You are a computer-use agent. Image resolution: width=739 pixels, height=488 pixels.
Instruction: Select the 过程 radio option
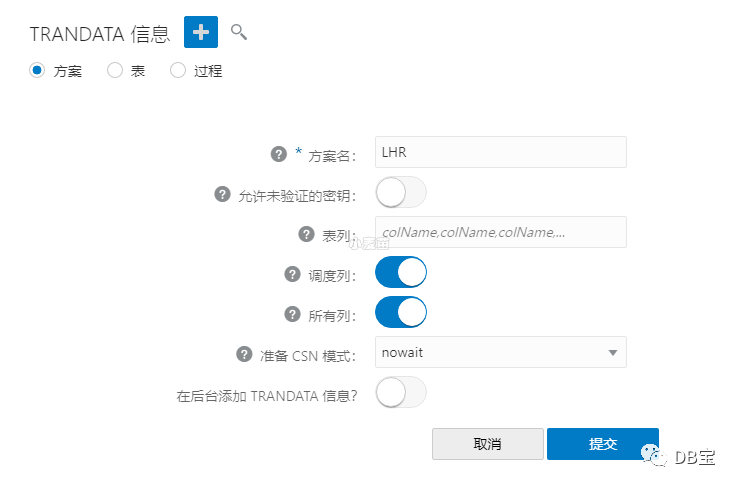coord(178,70)
